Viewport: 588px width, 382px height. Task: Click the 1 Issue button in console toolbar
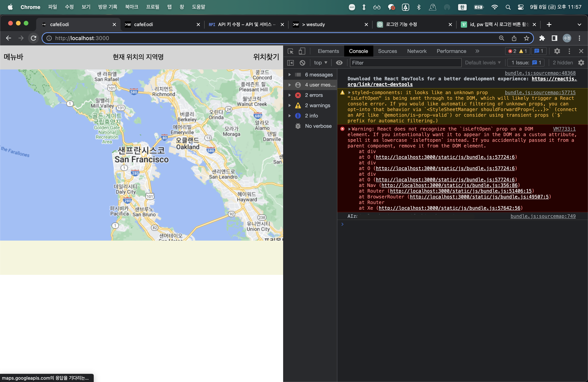(526, 63)
